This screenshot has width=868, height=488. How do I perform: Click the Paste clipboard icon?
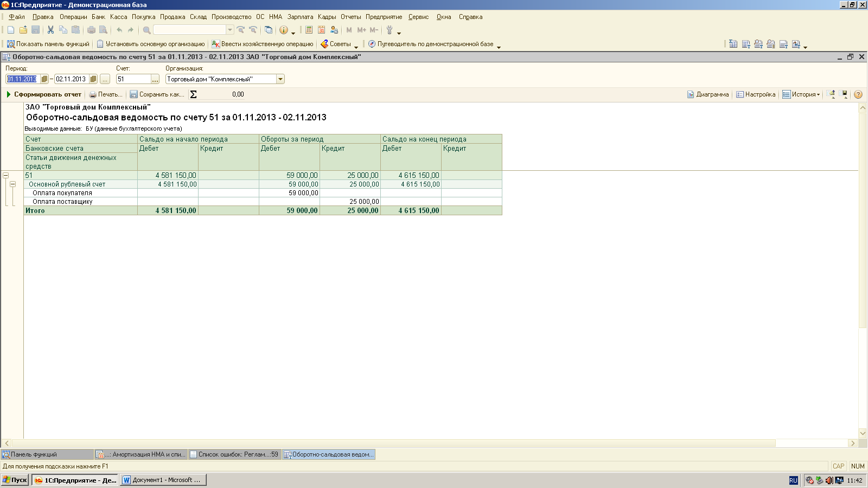(x=75, y=30)
